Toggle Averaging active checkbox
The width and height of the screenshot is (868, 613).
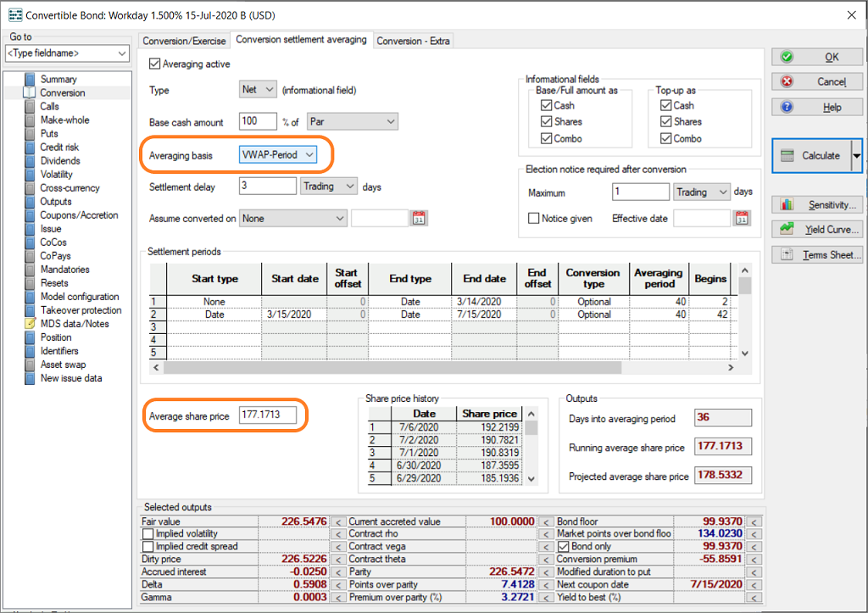(x=154, y=64)
